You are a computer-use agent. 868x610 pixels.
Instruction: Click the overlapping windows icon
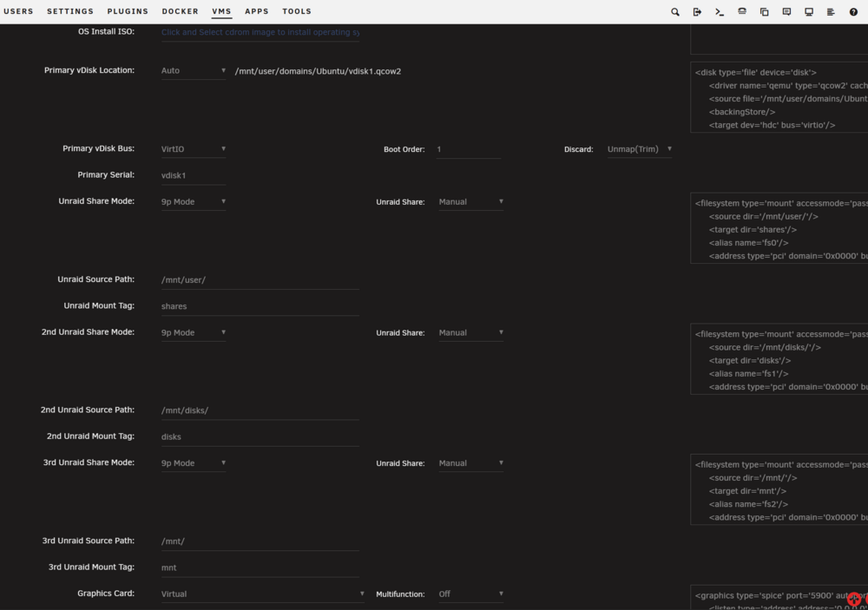coord(765,11)
